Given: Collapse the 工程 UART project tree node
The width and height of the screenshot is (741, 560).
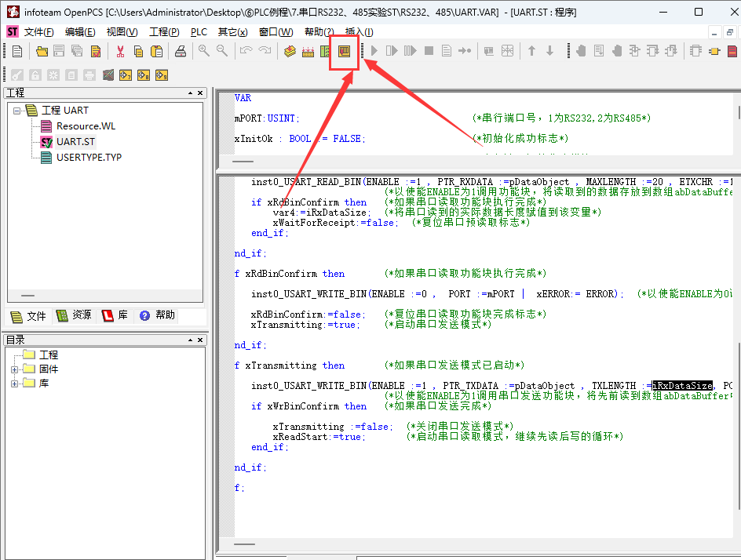Looking at the screenshot, I should 17,111.
